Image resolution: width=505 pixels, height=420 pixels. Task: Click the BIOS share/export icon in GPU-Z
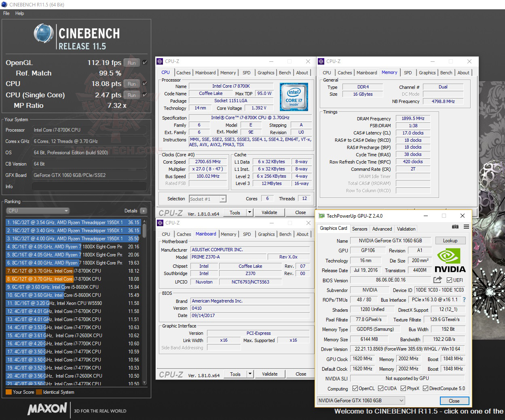(437, 280)
